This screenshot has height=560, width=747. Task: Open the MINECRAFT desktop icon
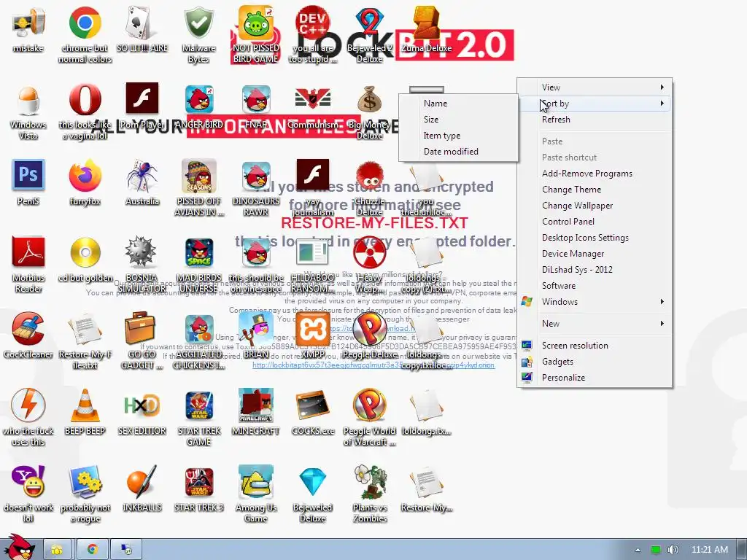tap(256, 413)
